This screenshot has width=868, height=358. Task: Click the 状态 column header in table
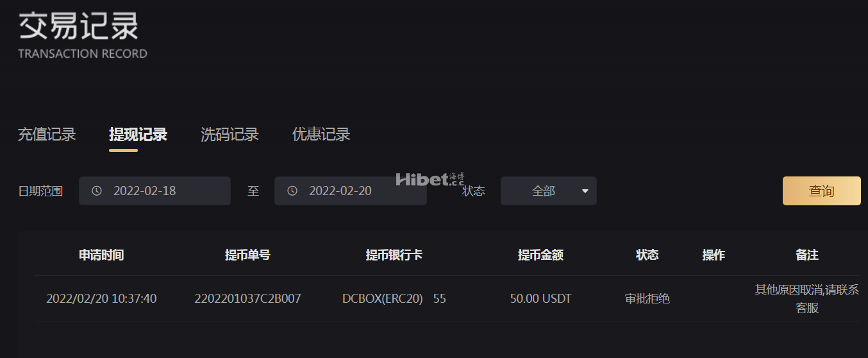(647, 255)
